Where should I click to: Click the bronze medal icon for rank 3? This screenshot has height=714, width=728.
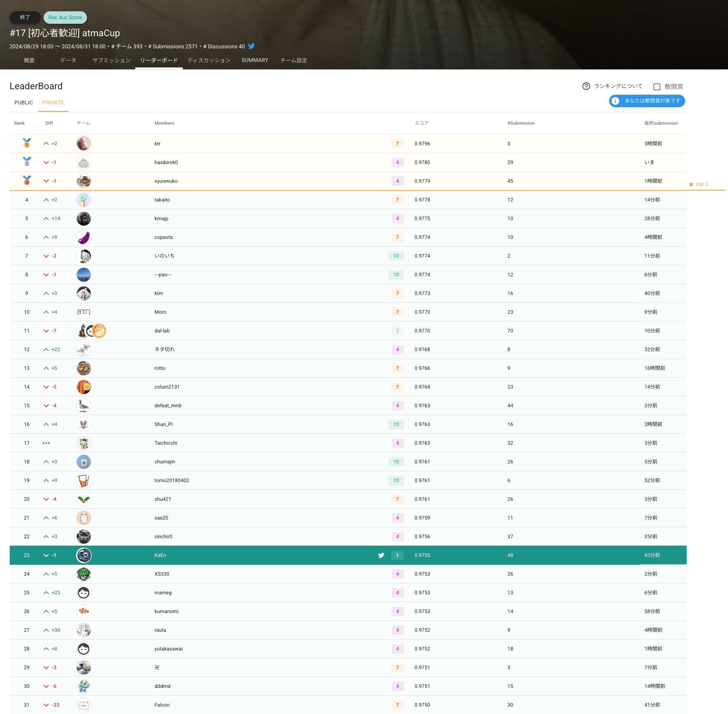tap(27, 180)
